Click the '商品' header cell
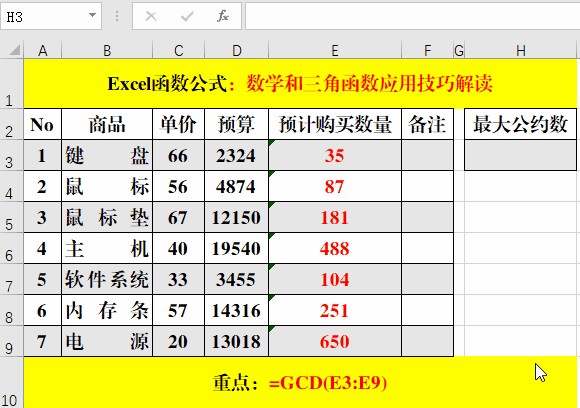 click(x=107, y=124)
